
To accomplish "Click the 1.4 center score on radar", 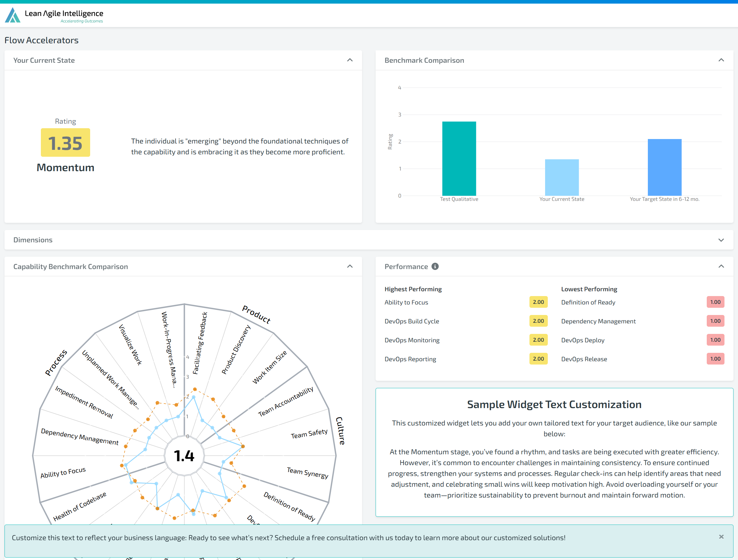I will pyautogui.click(x=184, y=456).
